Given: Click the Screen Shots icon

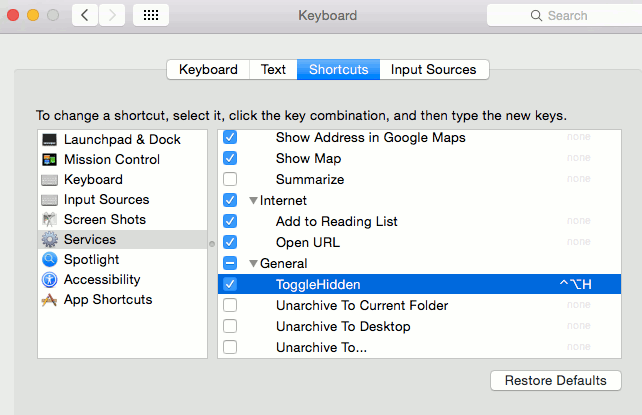Looking at the screenshot, I should (50, 220).
